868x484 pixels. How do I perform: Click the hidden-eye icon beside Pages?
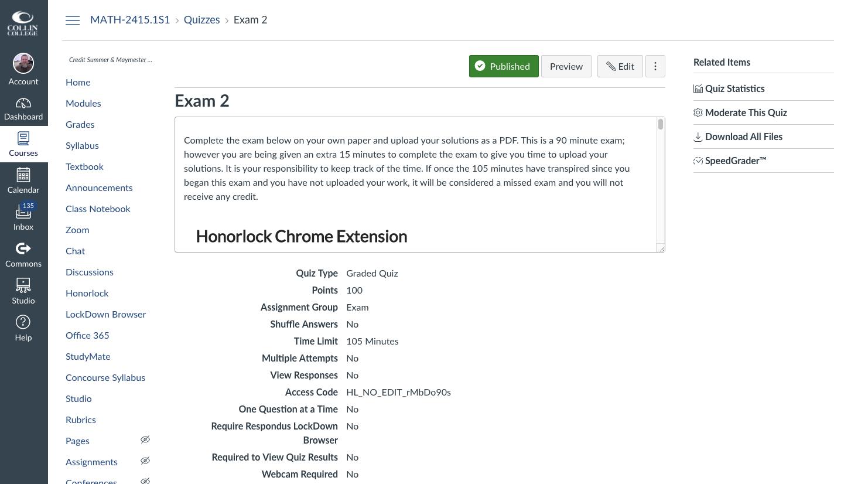coord(145,439)
